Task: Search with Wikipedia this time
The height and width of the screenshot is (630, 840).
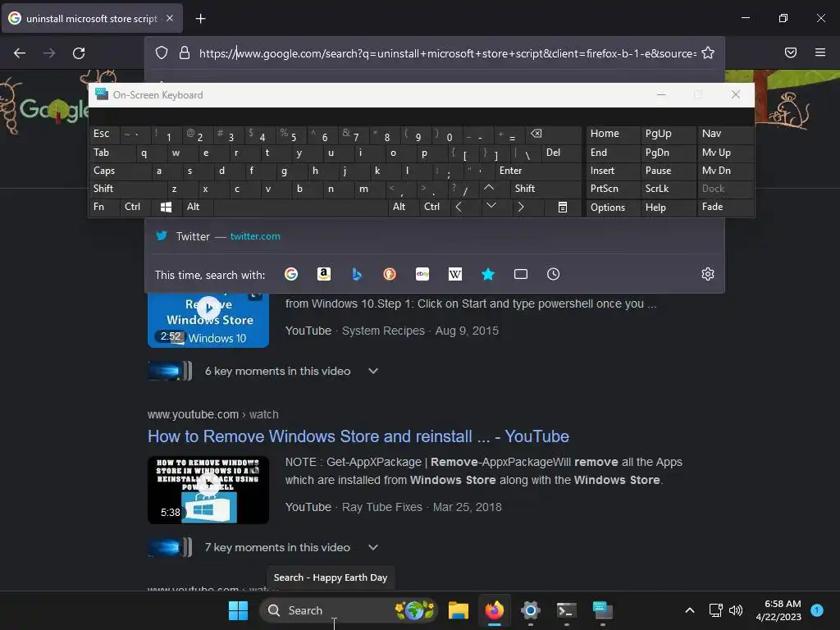Action: (x=454, y=274)
